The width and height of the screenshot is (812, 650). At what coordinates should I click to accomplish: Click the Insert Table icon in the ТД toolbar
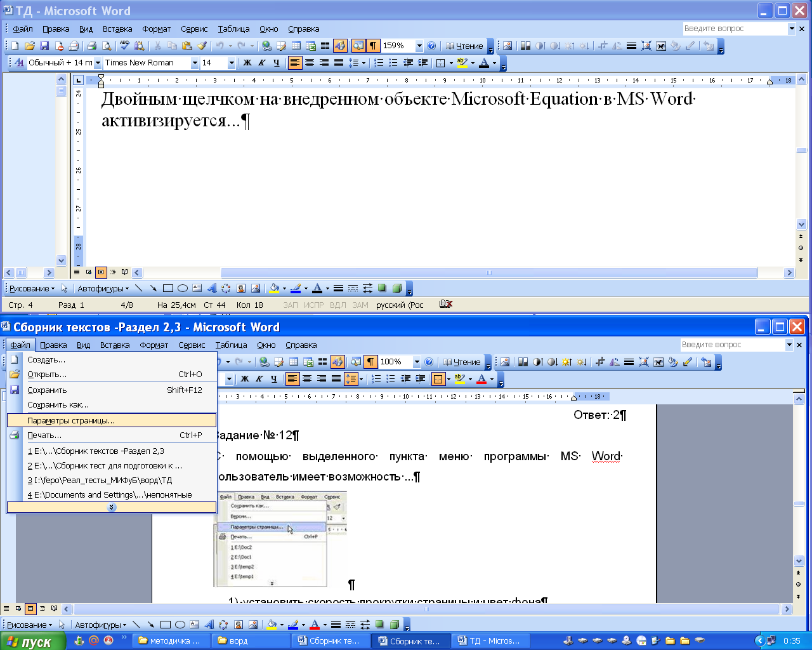296,46
